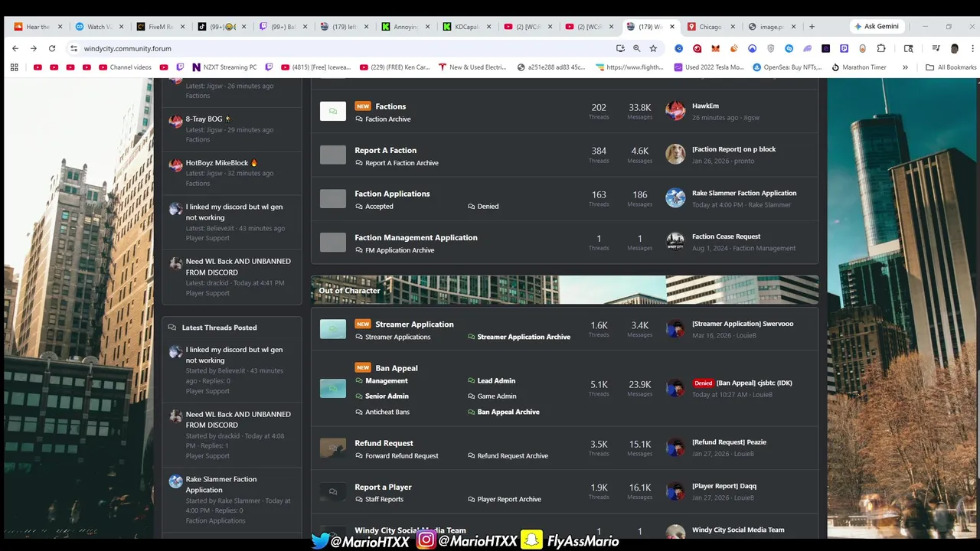Open the All Bookmarks folder

951,67
